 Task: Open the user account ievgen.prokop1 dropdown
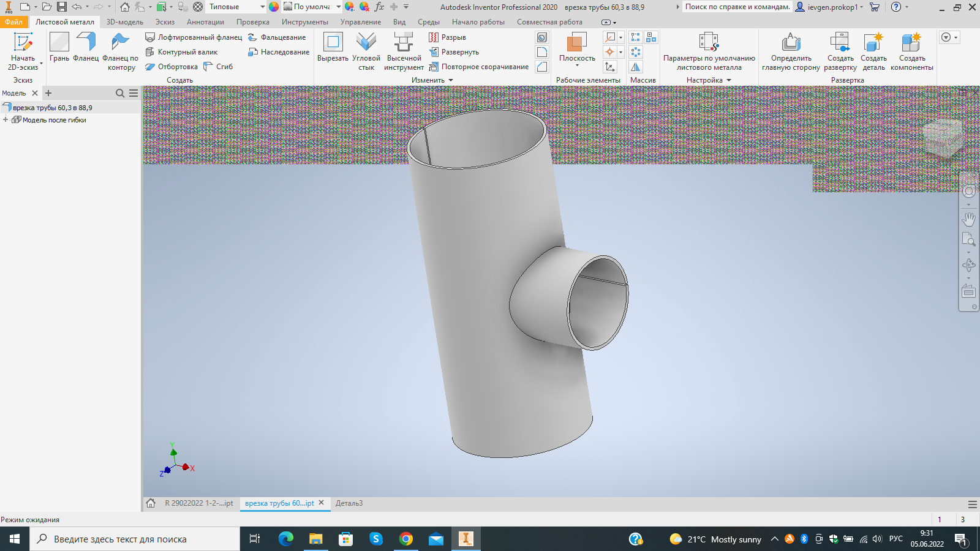[x=829, y=7]
